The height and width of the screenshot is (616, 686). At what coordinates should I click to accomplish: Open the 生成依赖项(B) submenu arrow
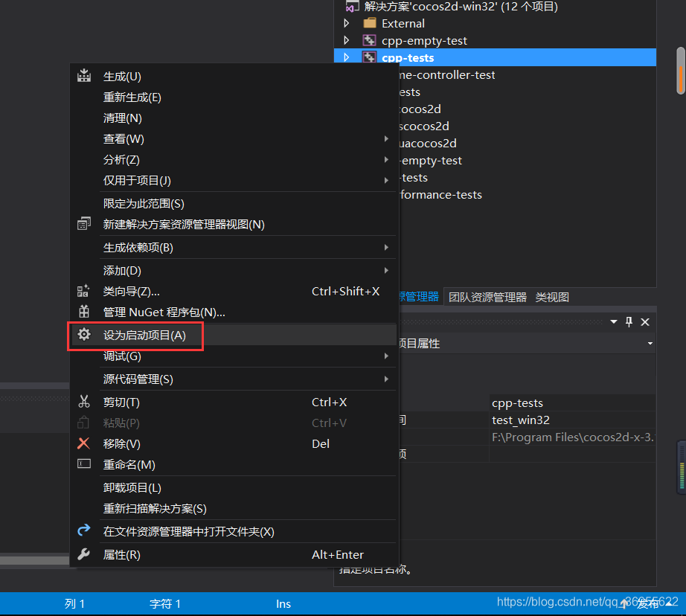tap(386, 247)
